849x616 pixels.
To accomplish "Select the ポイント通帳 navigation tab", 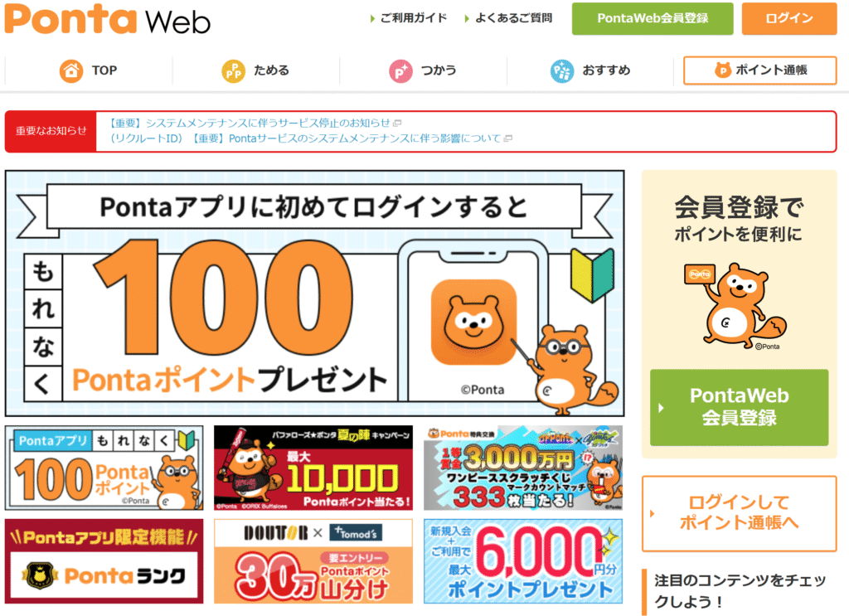I will click(x=759, y=70).
